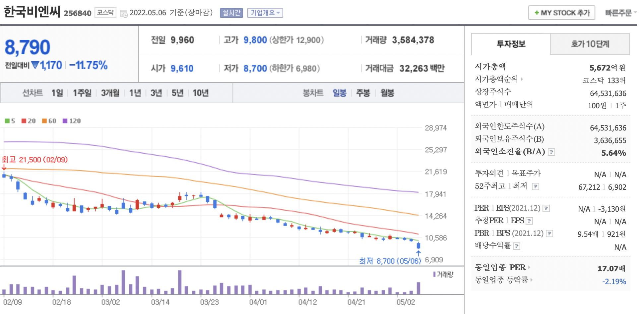Click the purple 120-day moving average swatch
The width and height of the screenshot is (644, 314).
tap(65, 121)
